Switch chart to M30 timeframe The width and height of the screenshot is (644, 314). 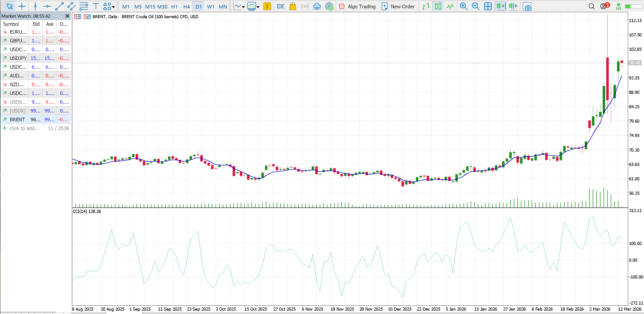pos(162,7)
